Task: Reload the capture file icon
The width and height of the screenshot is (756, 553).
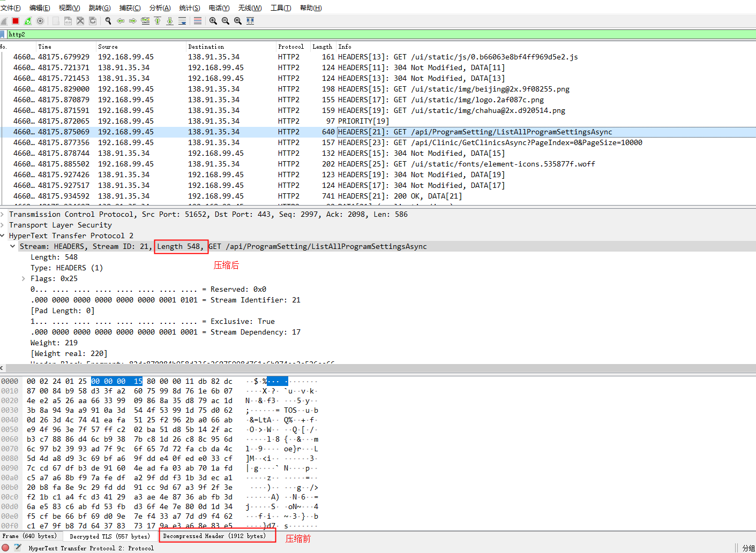Action: coord(93,21)
